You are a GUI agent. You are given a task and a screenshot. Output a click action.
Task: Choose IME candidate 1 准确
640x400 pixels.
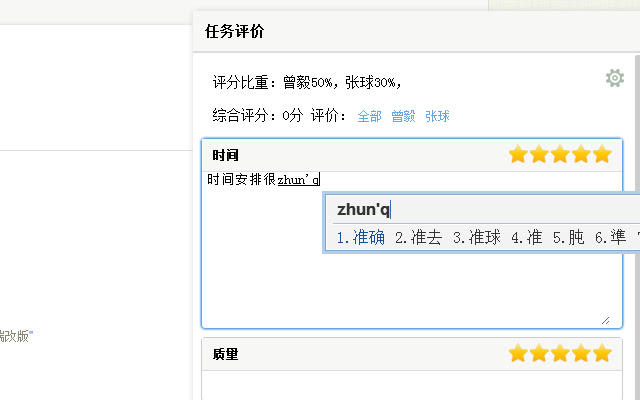tap(360, 237)
